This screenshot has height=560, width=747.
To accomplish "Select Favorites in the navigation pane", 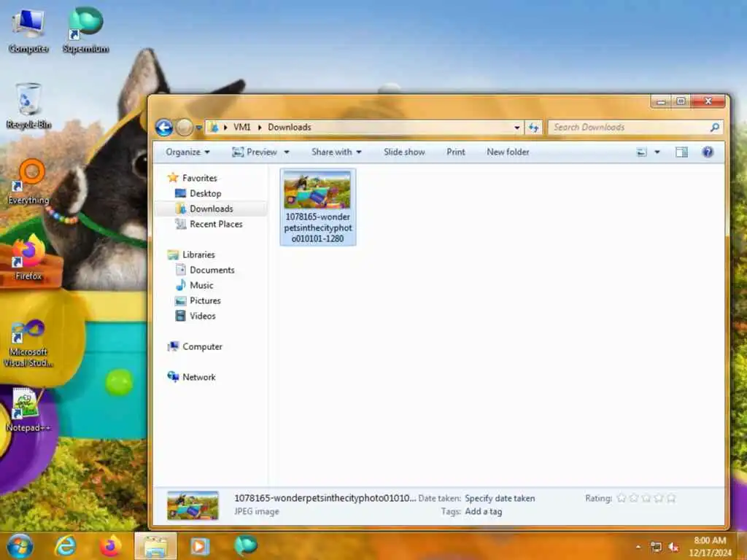I will 200,178.
